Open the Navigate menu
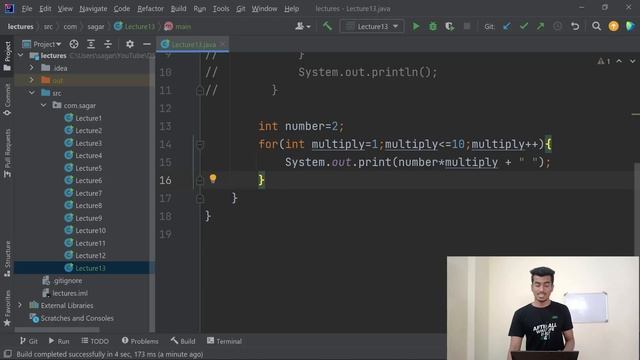 [93, 9]
